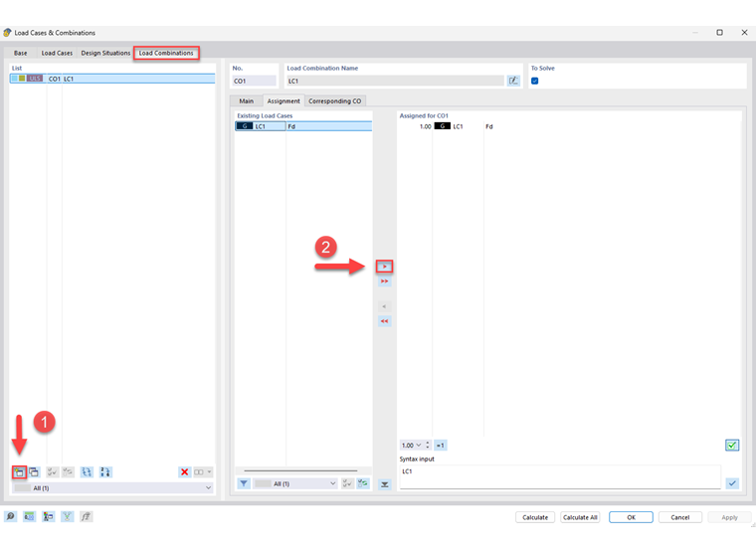756x553 pixels.
Task: Click the No. field showing CO1
Action: tap(254, 81)
